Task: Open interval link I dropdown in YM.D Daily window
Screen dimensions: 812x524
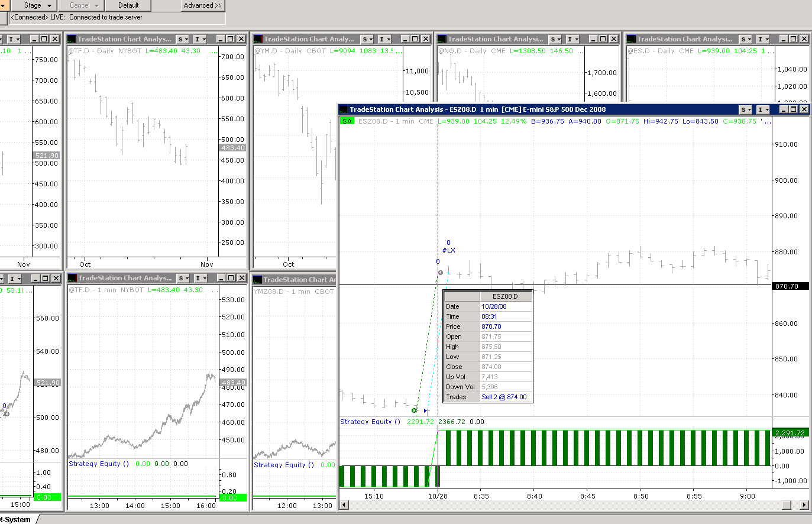Action: pyautogui.click(x=385, y=39)
